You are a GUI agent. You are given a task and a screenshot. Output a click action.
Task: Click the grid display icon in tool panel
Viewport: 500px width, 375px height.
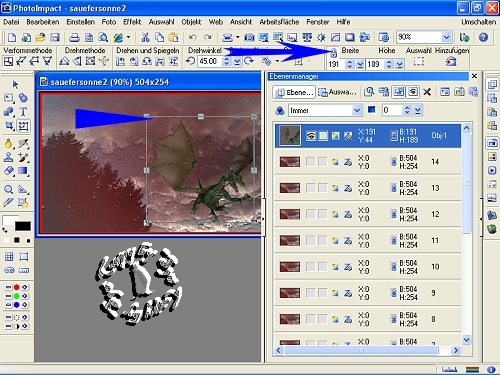[9, 257]
